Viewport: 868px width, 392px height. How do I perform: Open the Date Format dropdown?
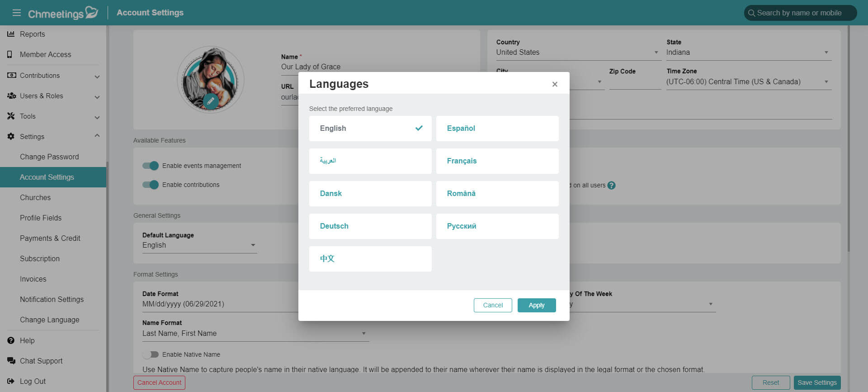click(x=220, y=304)
